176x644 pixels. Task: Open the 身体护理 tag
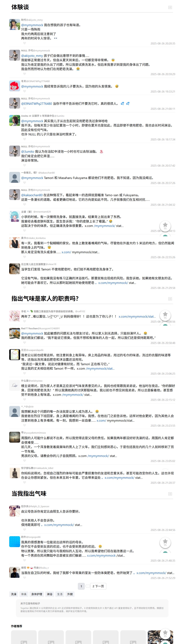[x=37, y=594]
